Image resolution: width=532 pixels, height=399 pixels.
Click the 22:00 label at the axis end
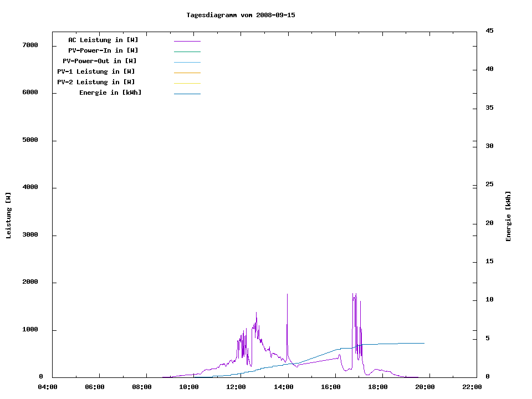coord(472,387)
